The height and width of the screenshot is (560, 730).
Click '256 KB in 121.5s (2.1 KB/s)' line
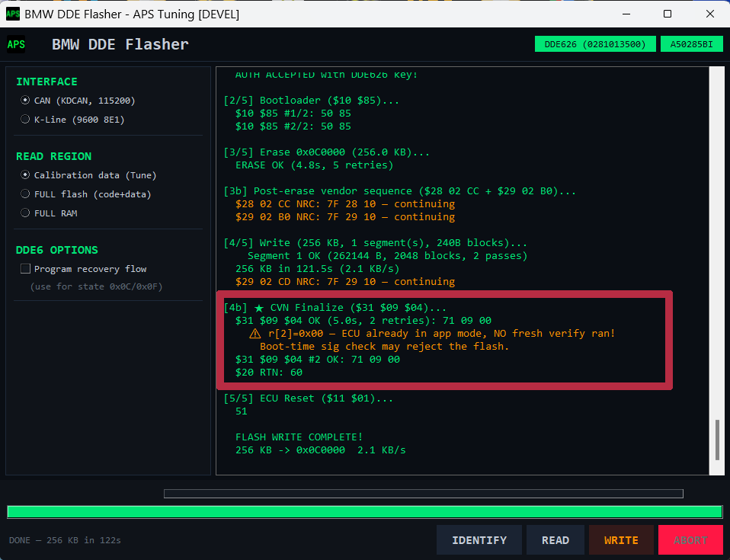tap(317, 269)
